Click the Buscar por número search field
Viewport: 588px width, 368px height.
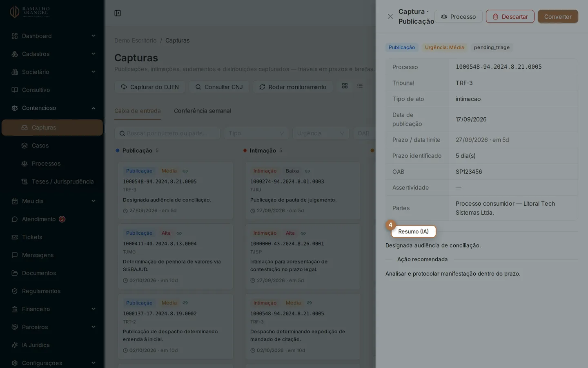point(167,133)
